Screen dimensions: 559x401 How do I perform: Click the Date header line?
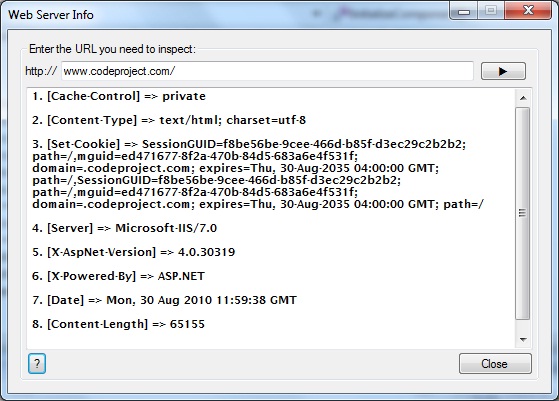coord(164,300)
